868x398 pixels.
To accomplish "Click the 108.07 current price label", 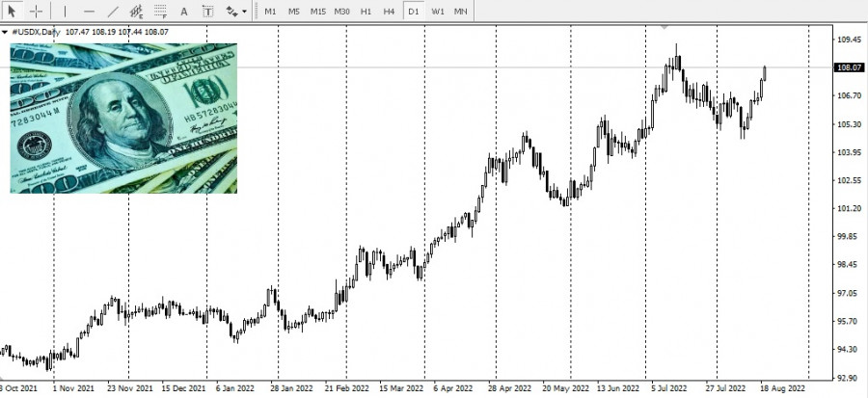I will click(x=848, y=67).
